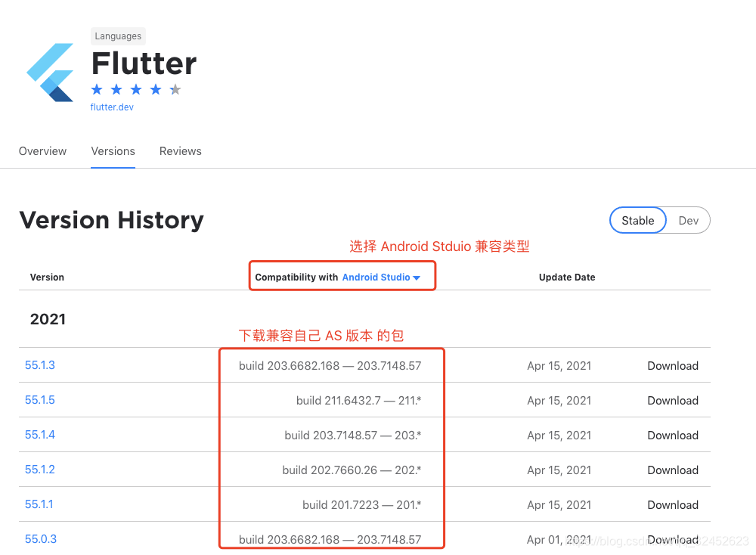Download version 55.1.5

pyautogui.click(x=673, y=401)
